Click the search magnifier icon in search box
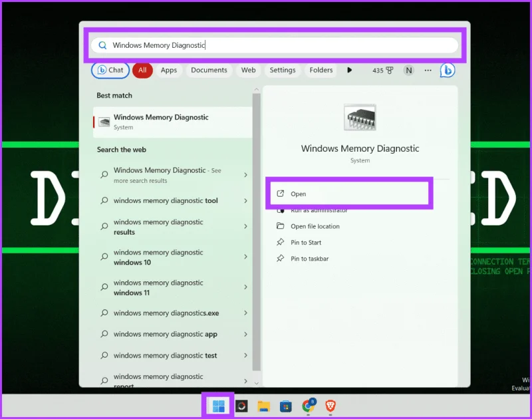The width and height of the screenshot is (532, 419). 102,45
